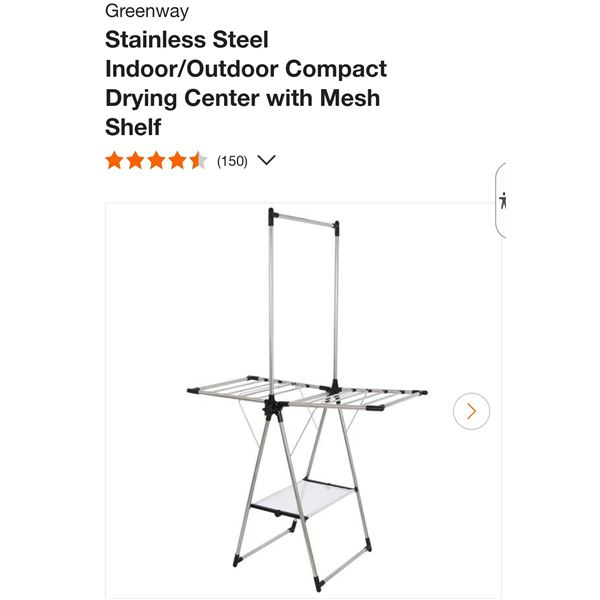Show next product image with orange arrow

coord(471,411)
